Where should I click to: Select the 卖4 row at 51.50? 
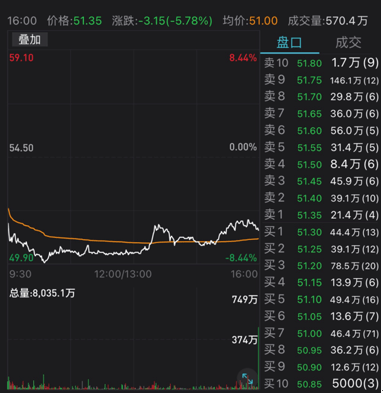click(x=321, y=164)
